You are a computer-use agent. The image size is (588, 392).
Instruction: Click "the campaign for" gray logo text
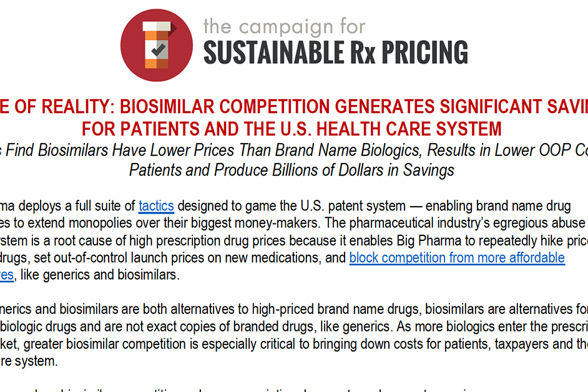coord(284,26)
